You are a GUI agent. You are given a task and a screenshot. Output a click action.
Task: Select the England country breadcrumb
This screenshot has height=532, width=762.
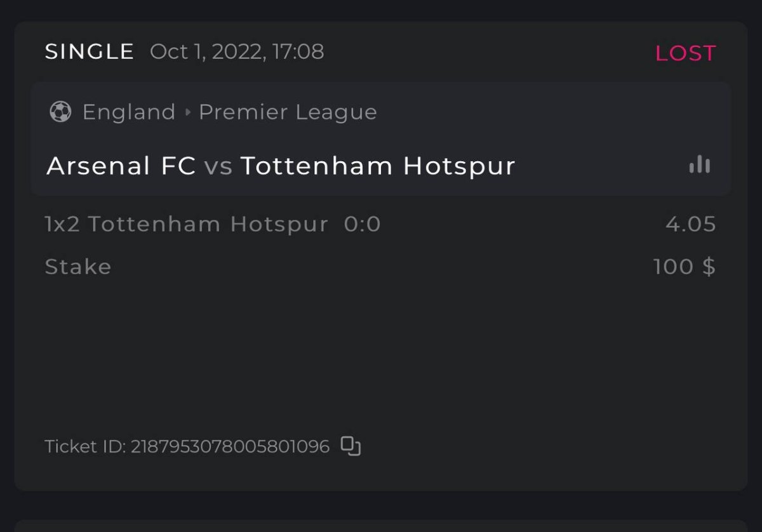[x=129, y=112]
